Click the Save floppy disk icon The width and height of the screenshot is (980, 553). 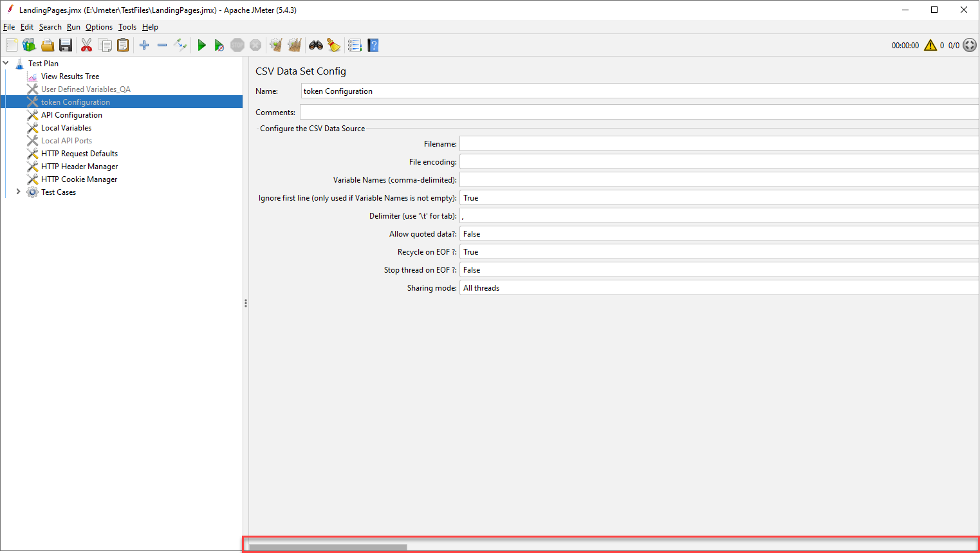66,45
